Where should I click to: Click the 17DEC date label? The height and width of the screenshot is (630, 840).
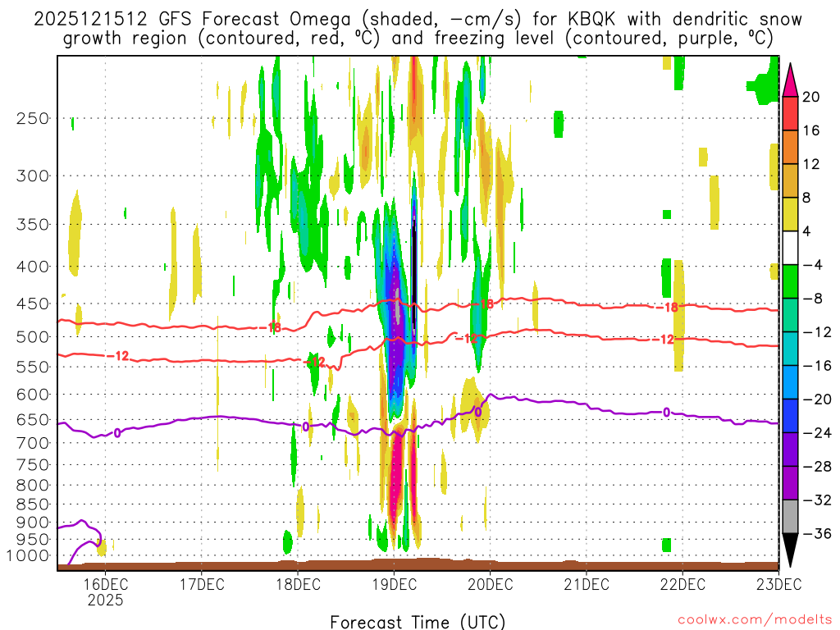[202, 583]
